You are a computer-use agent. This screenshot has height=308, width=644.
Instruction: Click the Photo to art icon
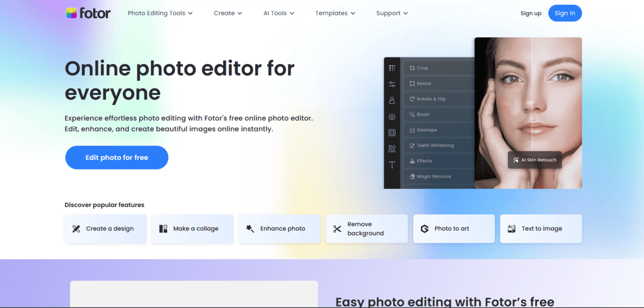pos(425,229)
